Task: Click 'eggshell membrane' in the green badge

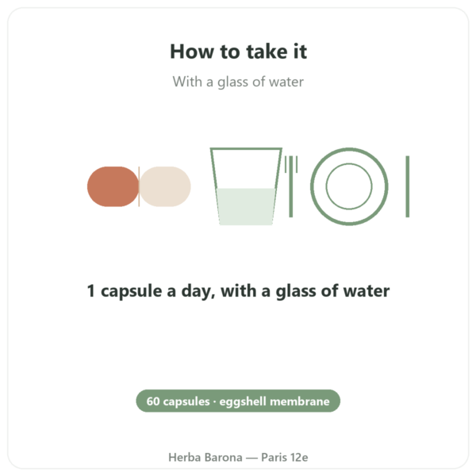Action: pos(274,401)
